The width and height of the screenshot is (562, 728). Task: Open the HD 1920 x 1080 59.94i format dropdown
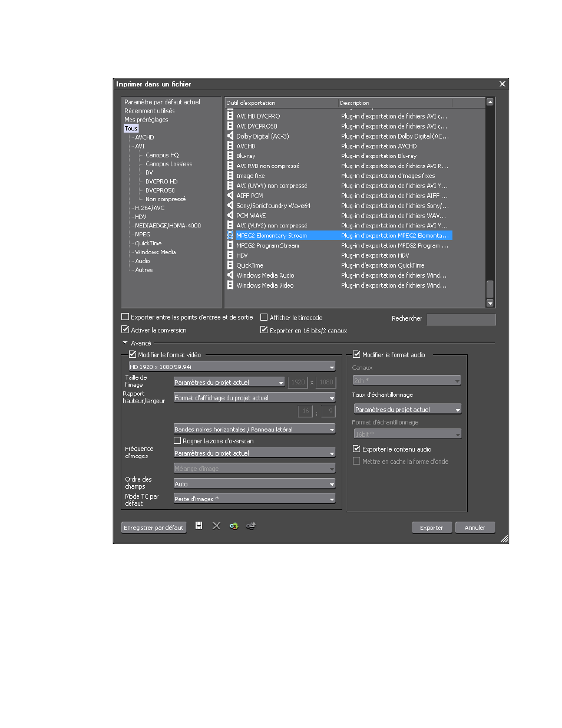point(232,367)
